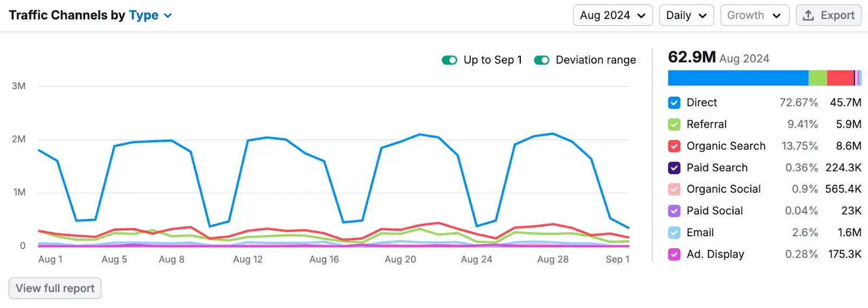Click the Paid Social legend label

(x=714, y=211)
